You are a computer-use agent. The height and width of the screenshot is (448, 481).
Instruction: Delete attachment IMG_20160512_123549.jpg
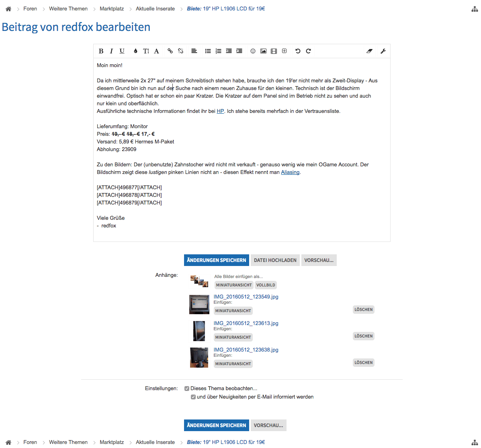[x=364, y=310]
